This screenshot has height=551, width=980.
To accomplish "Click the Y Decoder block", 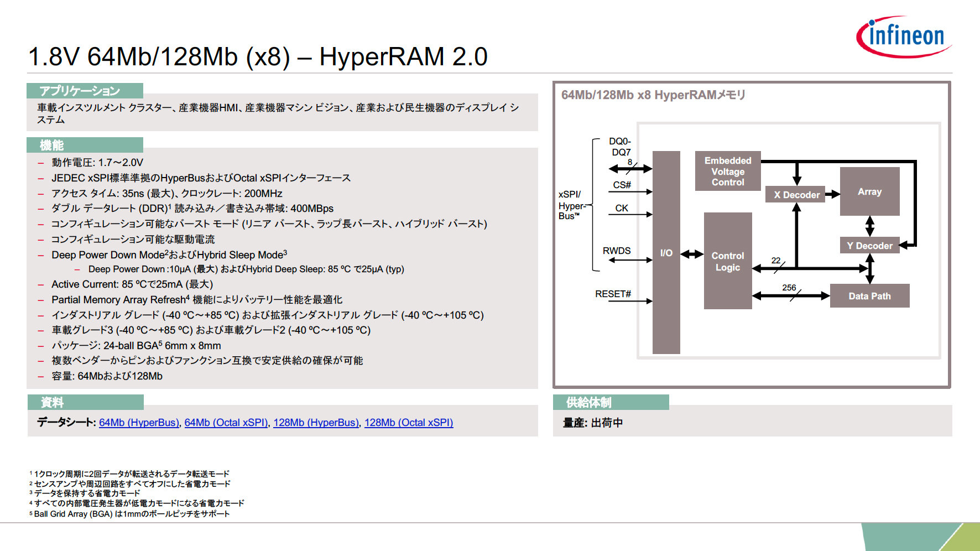I will click(x=869, y=246).
